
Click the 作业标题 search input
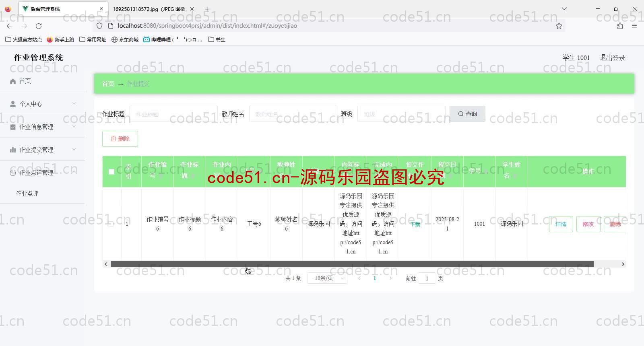(173, 114)
